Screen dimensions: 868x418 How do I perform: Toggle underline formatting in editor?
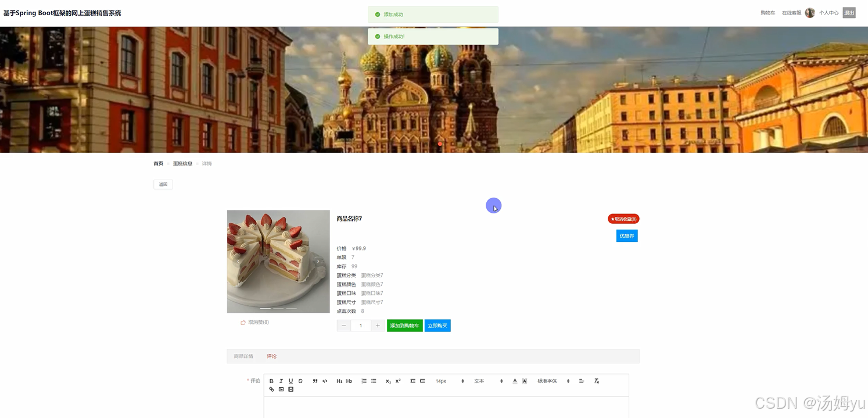click(290, 381)
